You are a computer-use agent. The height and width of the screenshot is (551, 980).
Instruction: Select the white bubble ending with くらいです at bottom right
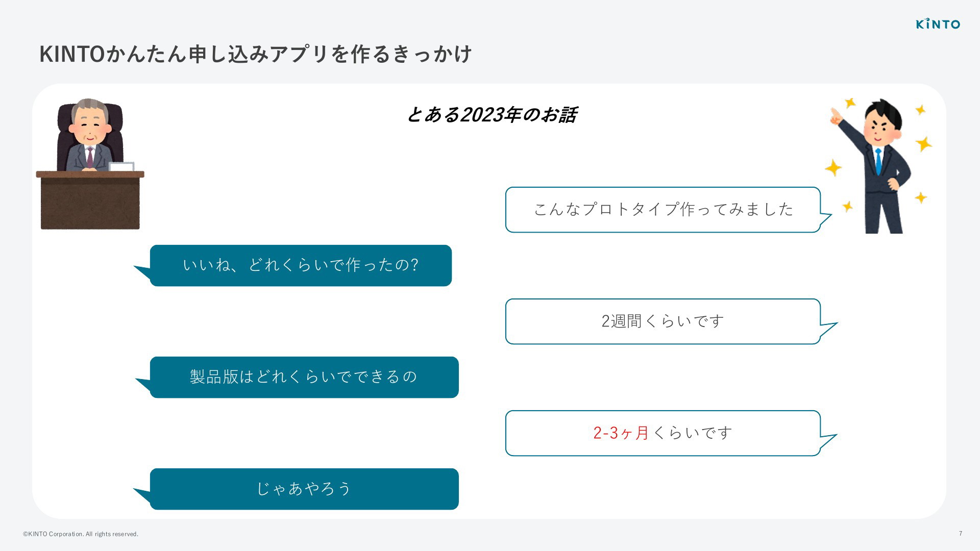(x=663, y=433)
